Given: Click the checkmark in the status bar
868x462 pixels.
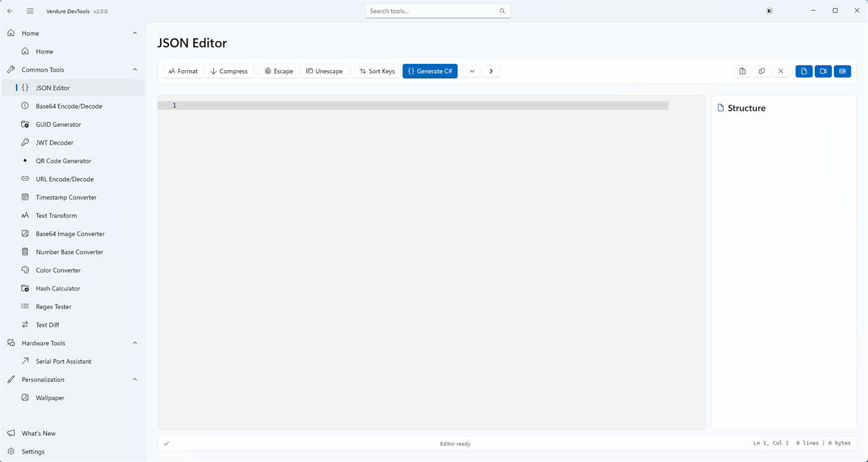Looking at the screenshot, I should coord(166,443).
